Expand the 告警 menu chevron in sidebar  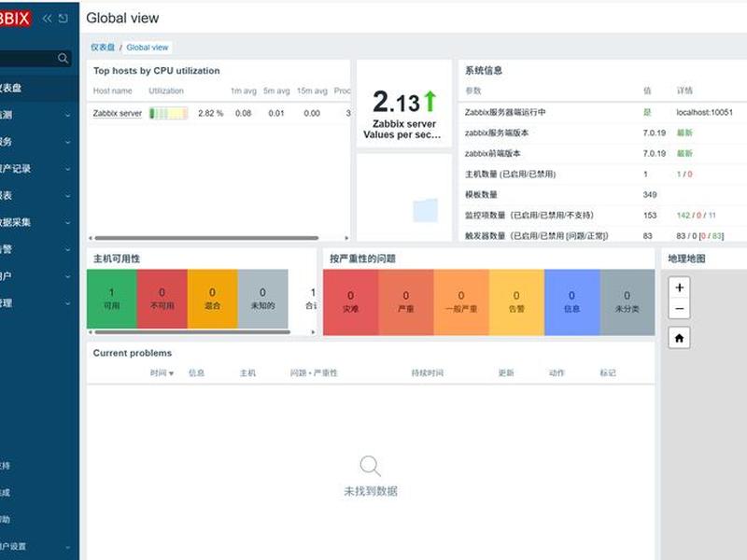(x=67, y=249)
